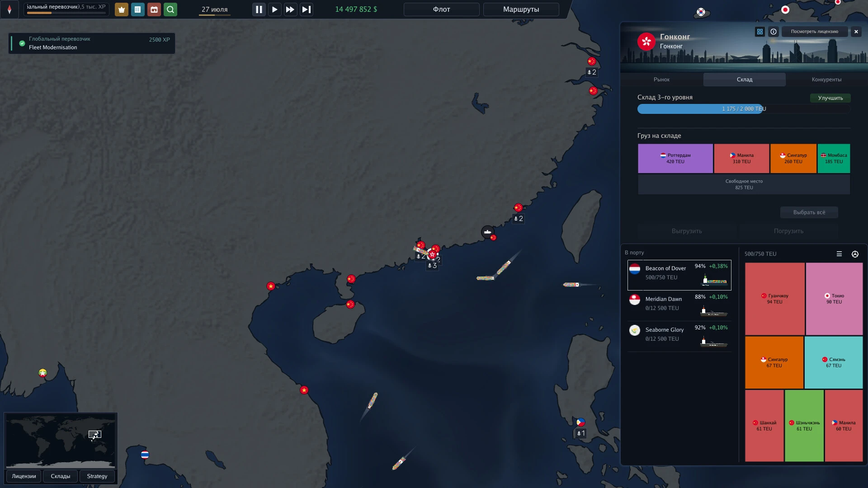The height and width of the screenshot is (488, 868).
Task: Click the grid view icon in Hong Kong panel
Action: (759, 32)
